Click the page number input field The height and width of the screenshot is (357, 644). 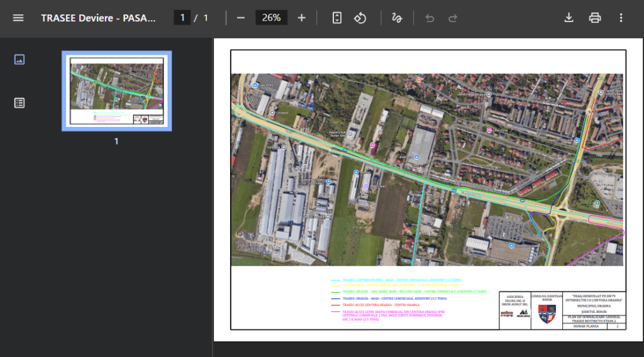pos(182,18)
